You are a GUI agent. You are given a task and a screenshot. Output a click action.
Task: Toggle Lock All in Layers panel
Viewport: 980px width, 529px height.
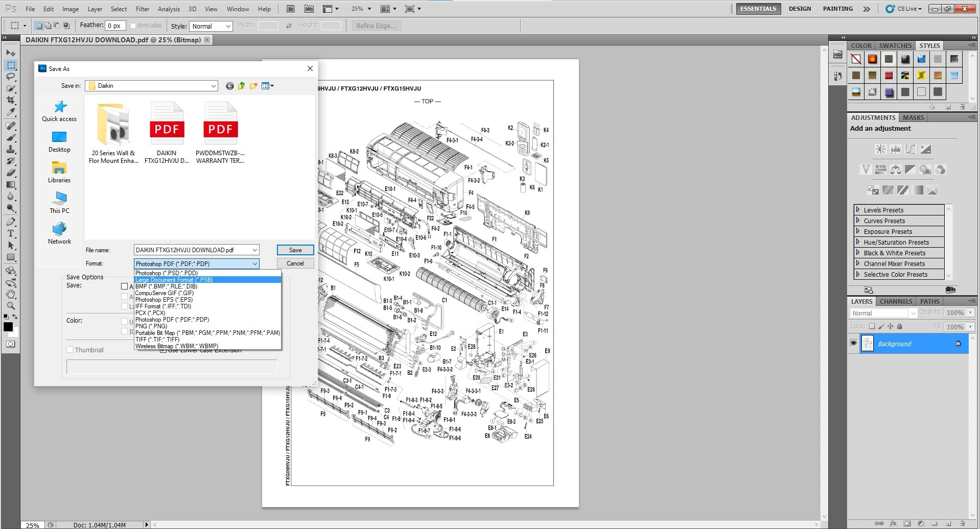click(x=900, y=326)
